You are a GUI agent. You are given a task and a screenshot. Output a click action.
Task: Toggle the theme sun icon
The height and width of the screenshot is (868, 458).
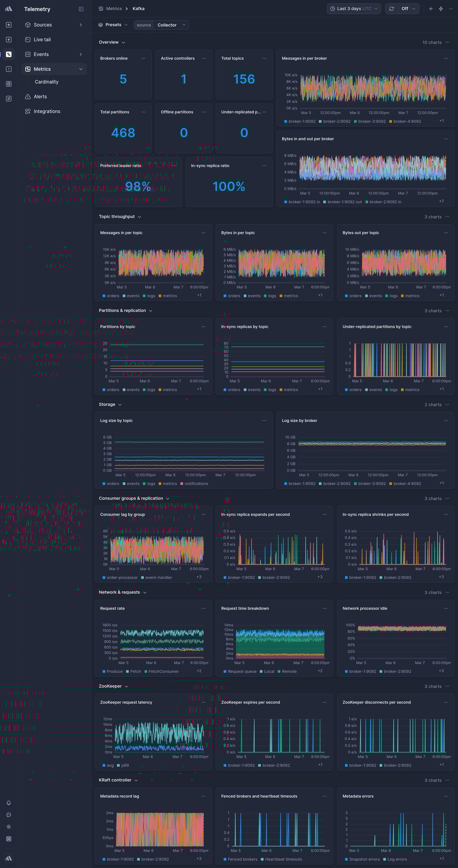click(9, 827)
